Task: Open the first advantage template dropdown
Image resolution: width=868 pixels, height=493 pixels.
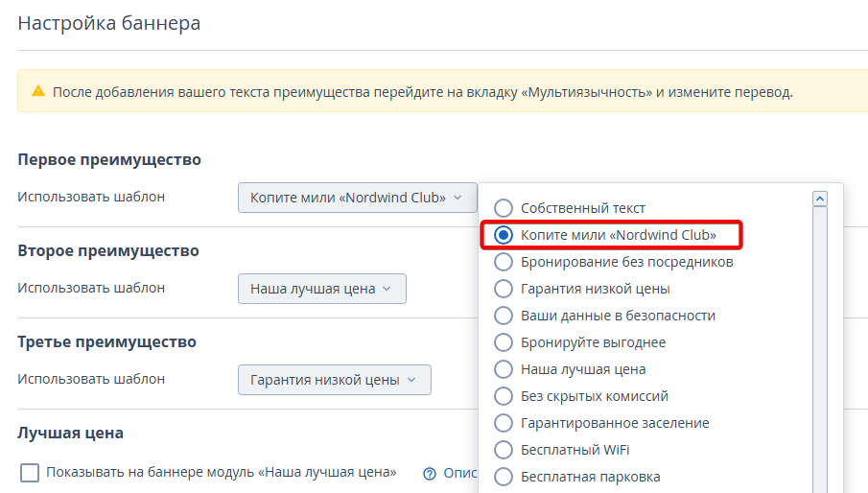Action: click(357, 198)
